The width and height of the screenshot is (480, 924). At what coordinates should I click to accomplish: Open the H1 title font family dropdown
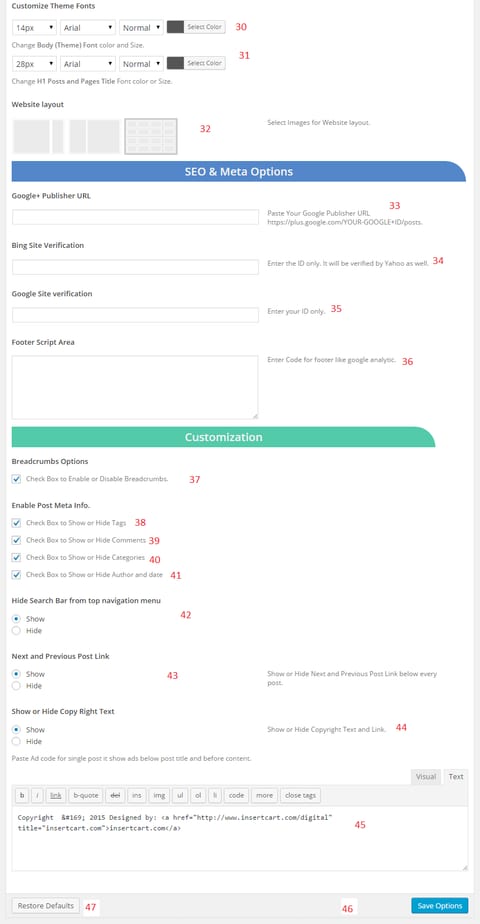pyautogui.click(x=88, y=64)
